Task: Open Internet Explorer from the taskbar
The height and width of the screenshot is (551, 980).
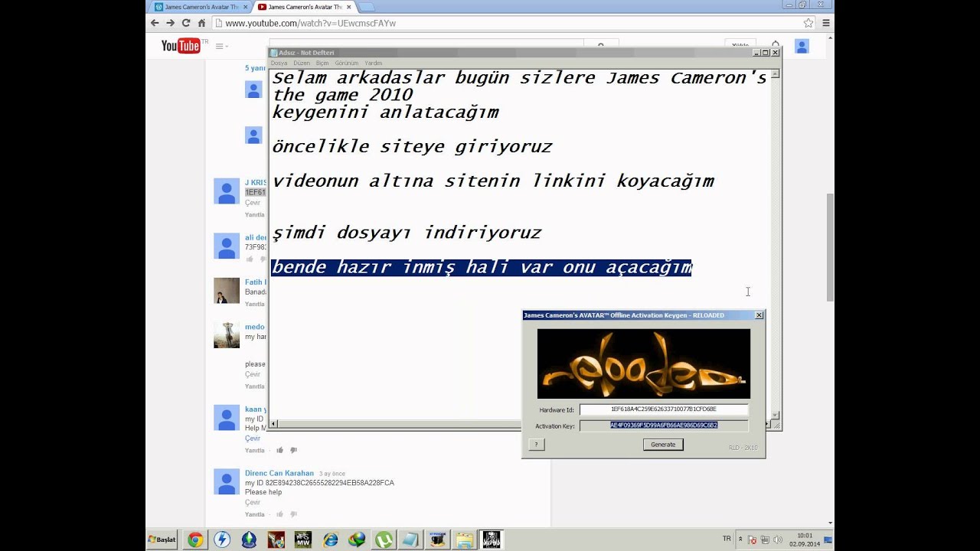Action: (x=330, y=540)
